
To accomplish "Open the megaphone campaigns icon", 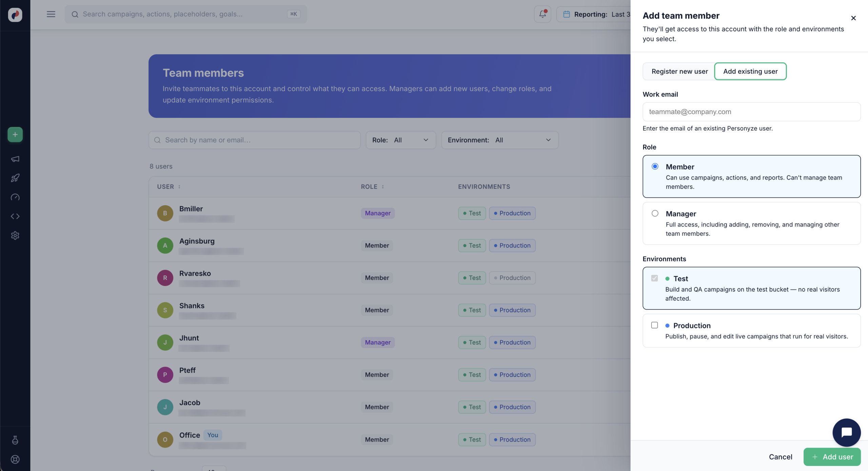I will tap(15, 159).
